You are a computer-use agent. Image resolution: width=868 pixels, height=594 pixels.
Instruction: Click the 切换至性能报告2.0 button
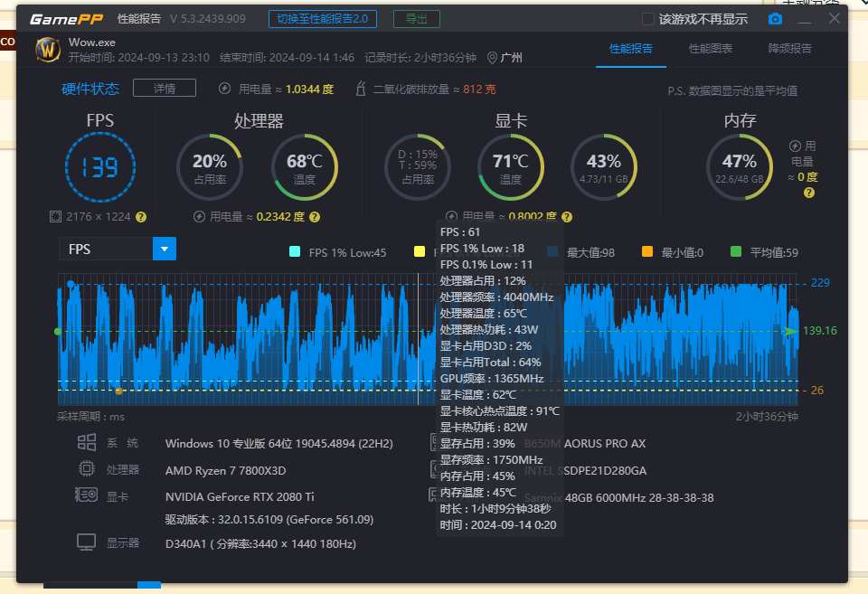pos(323,19)
